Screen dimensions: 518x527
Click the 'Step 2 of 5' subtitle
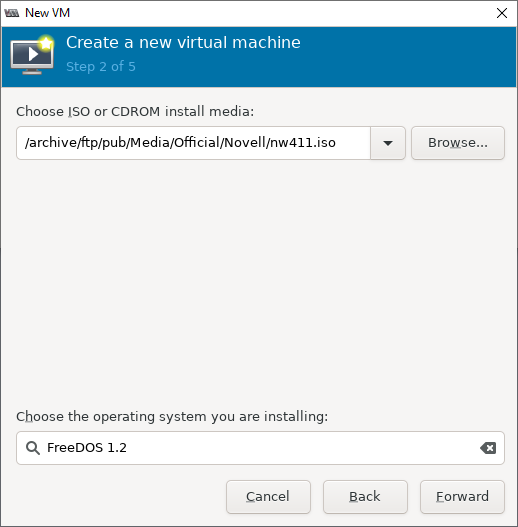(x=101, y=67)
